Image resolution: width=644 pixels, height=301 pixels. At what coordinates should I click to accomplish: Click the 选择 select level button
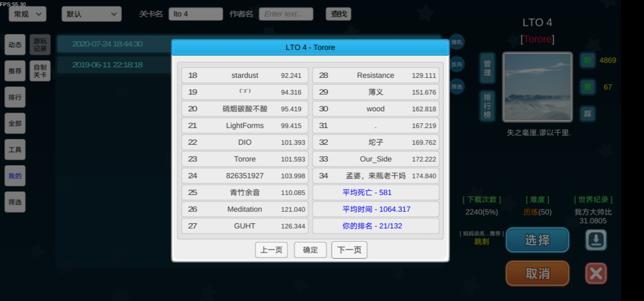[538, 240]
